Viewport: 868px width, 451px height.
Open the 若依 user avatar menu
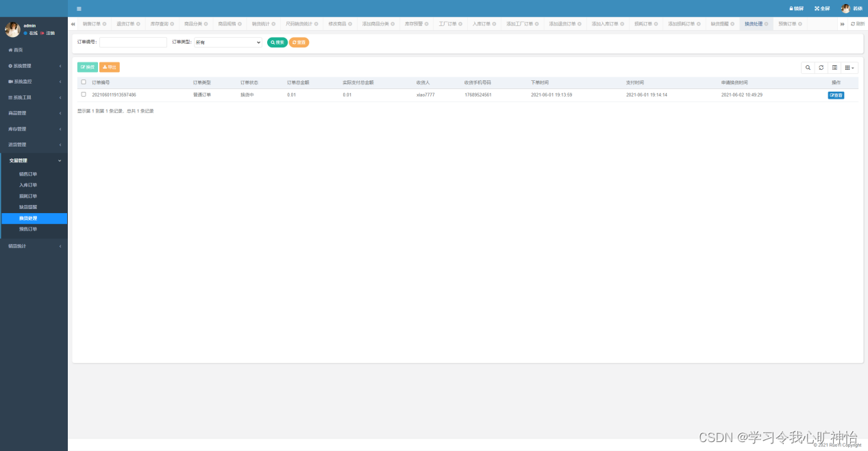(852, 8)
